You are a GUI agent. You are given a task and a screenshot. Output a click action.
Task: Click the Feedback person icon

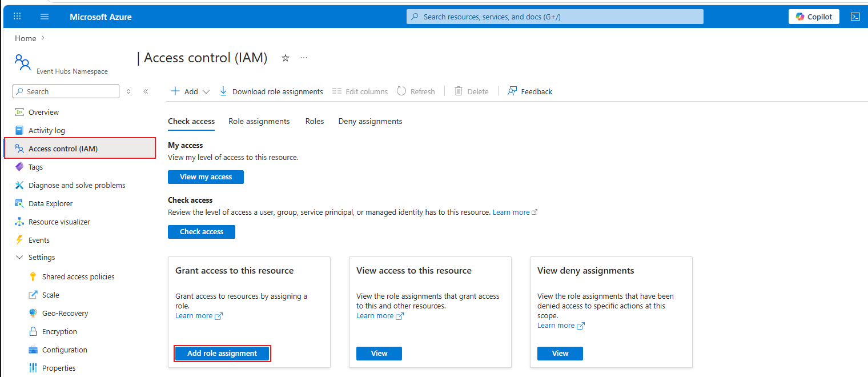click(512, 91)
